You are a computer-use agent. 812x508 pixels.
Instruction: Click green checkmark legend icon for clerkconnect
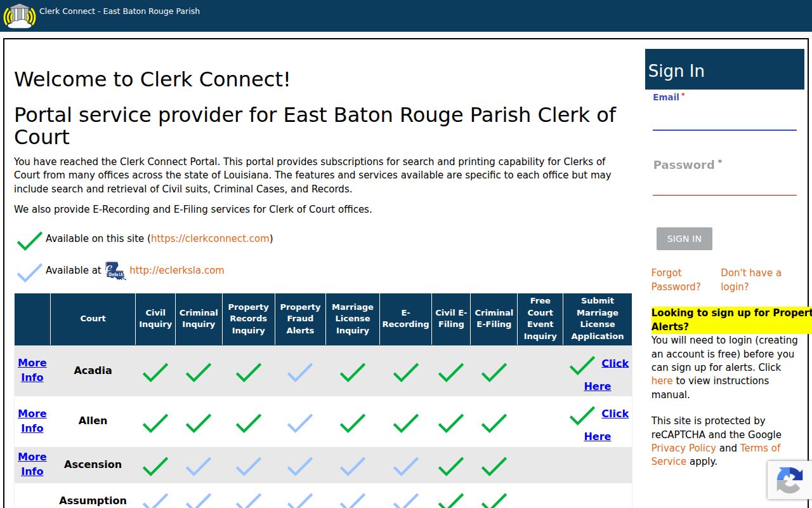(30, 241)
